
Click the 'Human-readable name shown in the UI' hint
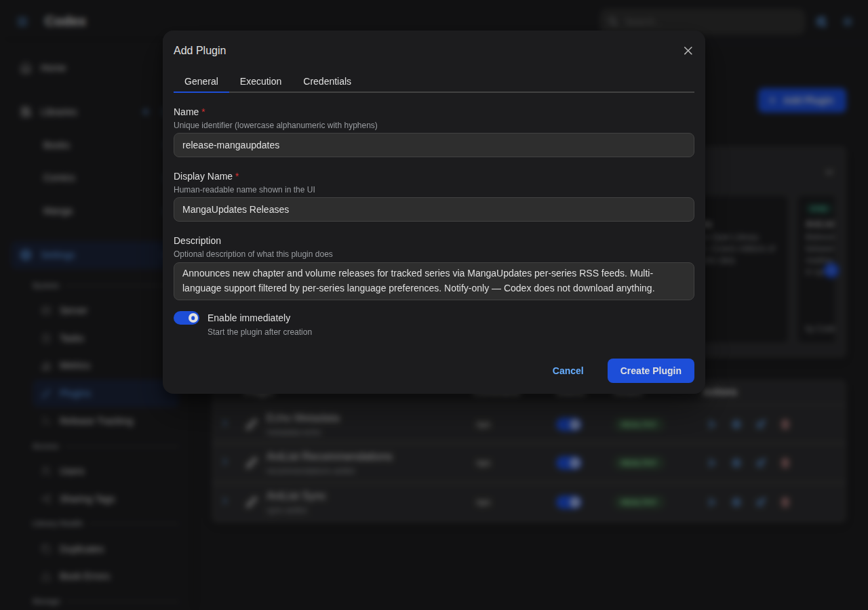244,190
